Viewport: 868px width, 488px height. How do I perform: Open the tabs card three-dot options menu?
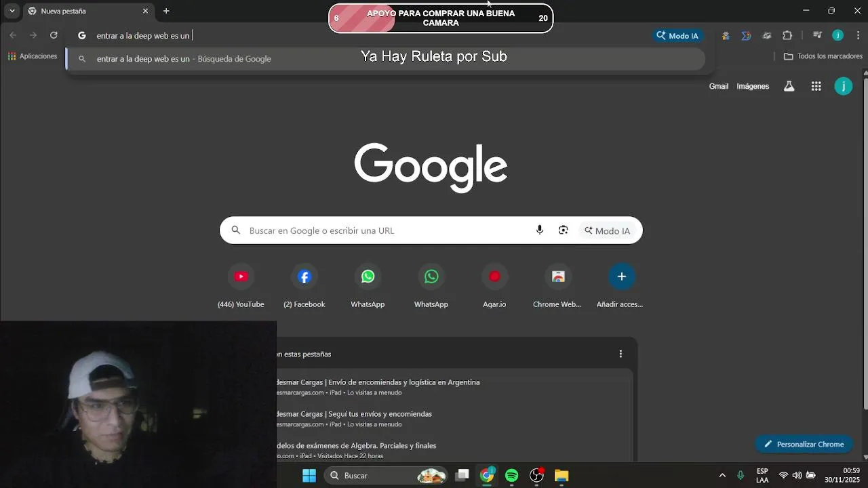pos(620,354)
